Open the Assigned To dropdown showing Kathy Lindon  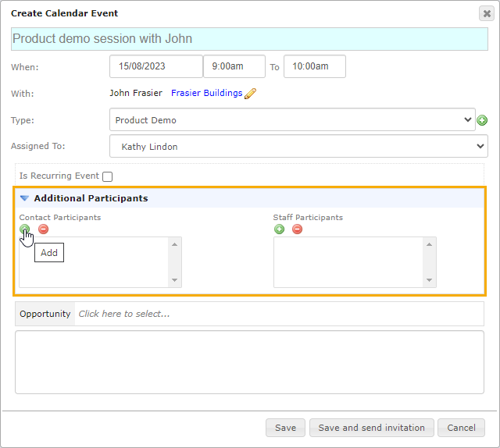pos(298,146)
